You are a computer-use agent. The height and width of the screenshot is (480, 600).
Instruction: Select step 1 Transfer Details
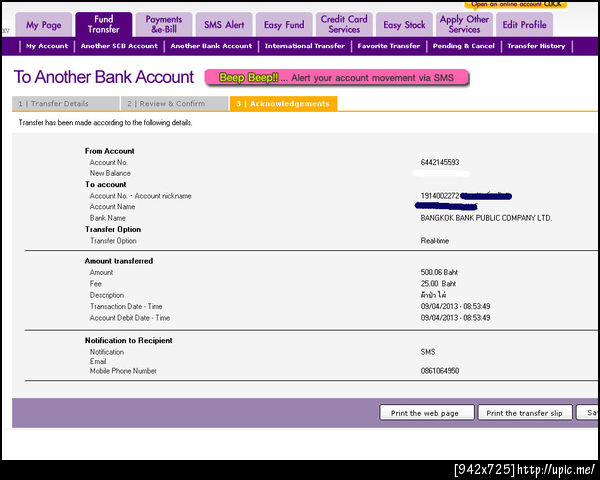pos(65,104)
